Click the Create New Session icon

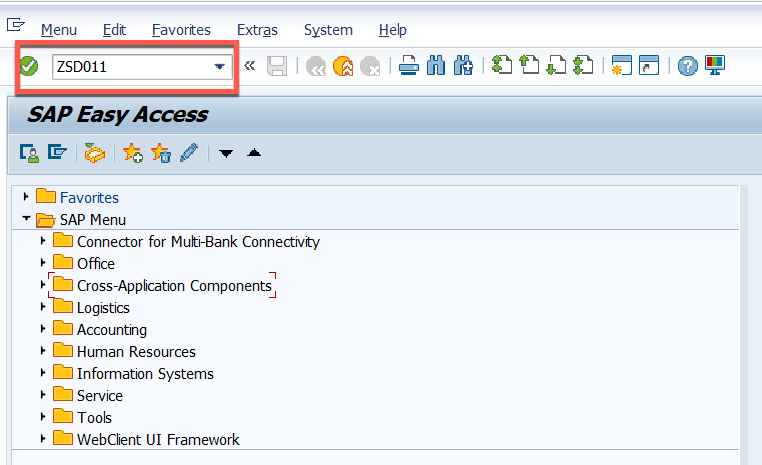(622, 67)
